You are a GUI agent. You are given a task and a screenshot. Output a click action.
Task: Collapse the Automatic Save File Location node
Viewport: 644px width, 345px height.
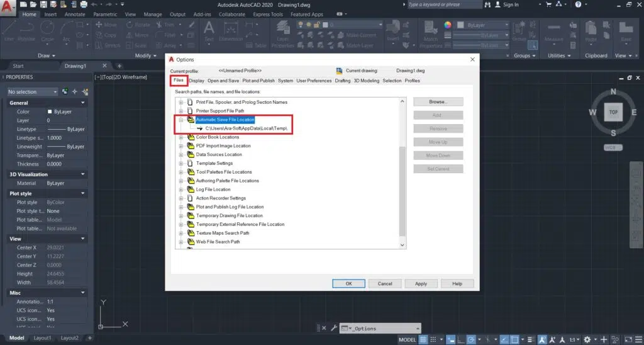180,120
